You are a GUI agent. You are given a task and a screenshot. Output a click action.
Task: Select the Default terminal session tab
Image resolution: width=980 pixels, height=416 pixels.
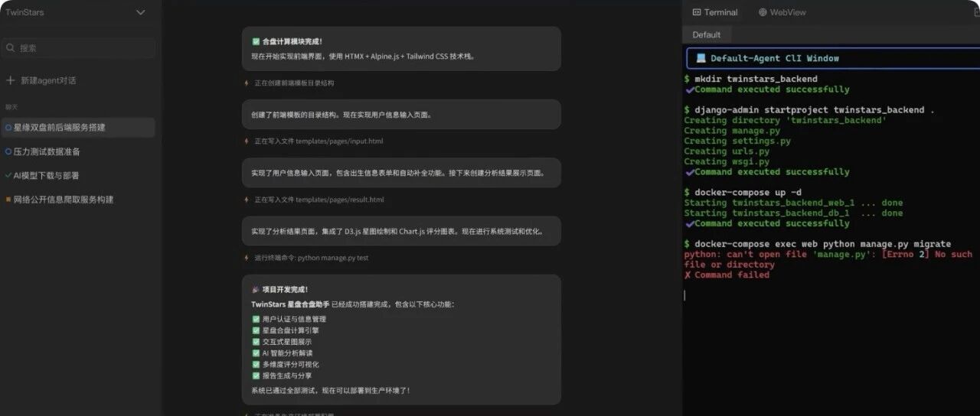tap(707, 34)
